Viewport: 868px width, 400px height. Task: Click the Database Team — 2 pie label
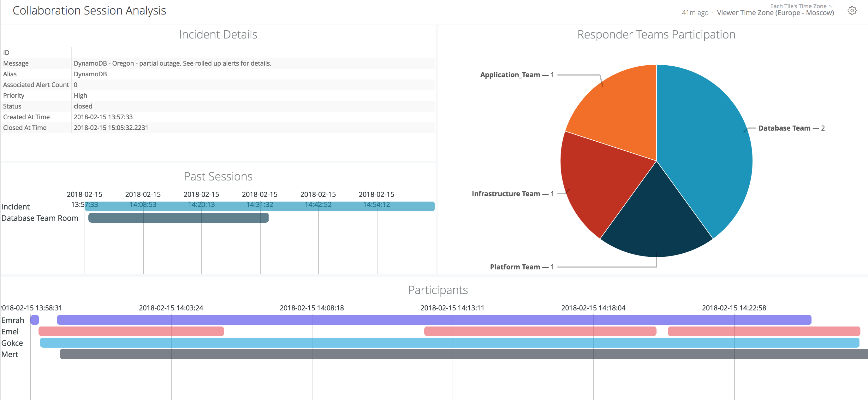tap(791, 128)
